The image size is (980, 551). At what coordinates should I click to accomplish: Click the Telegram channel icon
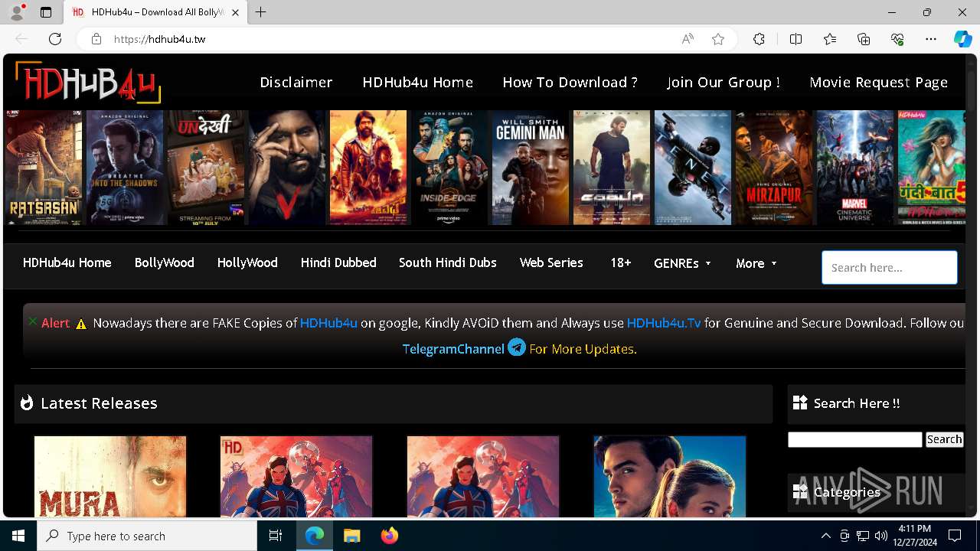[517, 347]
